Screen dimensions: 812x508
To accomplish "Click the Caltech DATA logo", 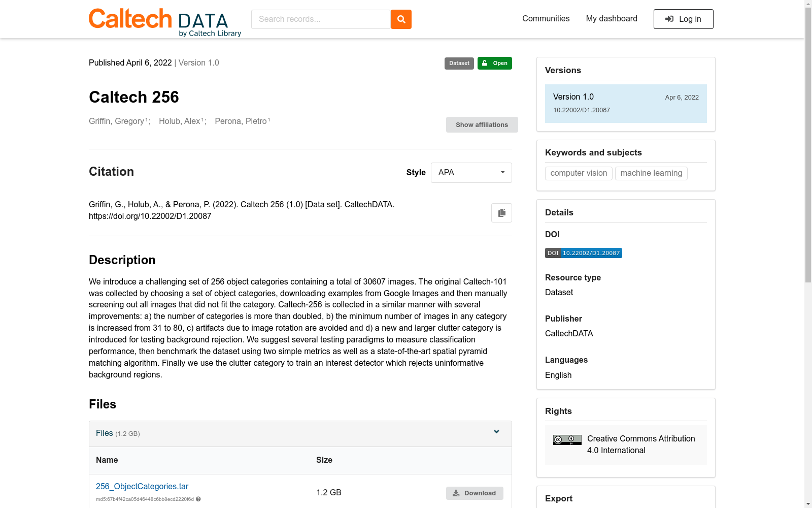I will pyautogui.click(x=165, y=23).
